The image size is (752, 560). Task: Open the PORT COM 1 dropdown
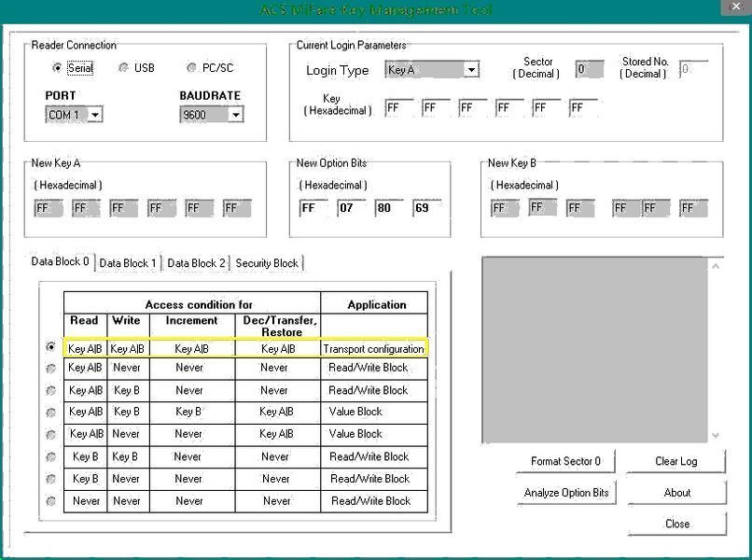75,115
